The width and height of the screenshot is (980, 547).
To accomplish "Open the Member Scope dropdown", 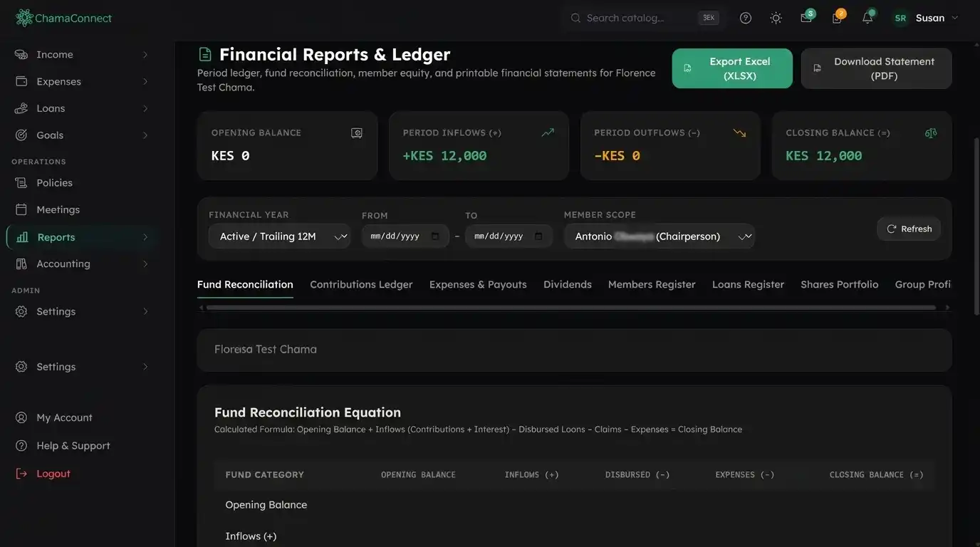I will point(660,236).
